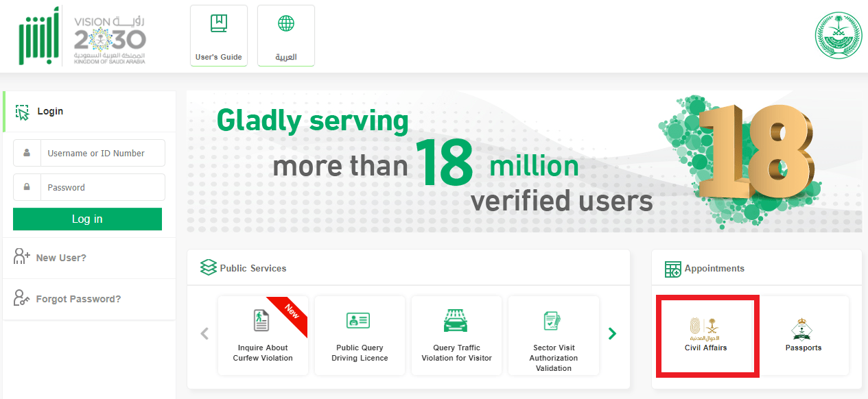The height and width of the screenshot is (399, 868).
Task: Open Inquire About Curfew Violation service
Action: 263,335
